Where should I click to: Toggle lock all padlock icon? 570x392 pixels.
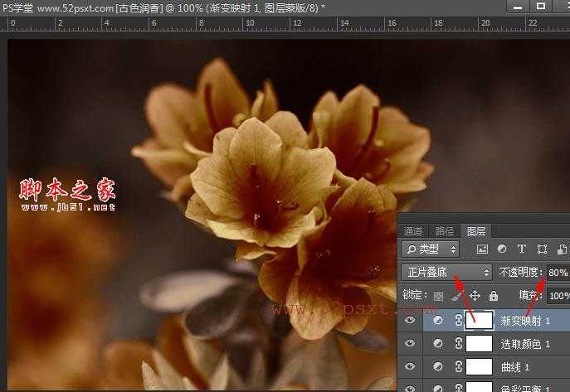click(x=494, y=296)
